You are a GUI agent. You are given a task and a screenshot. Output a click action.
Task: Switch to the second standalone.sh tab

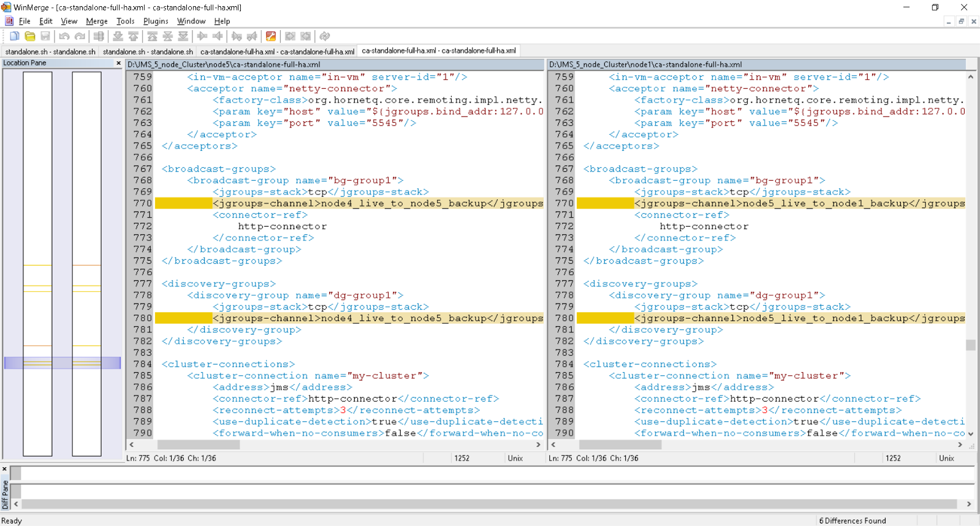click(x=148, y=51)
